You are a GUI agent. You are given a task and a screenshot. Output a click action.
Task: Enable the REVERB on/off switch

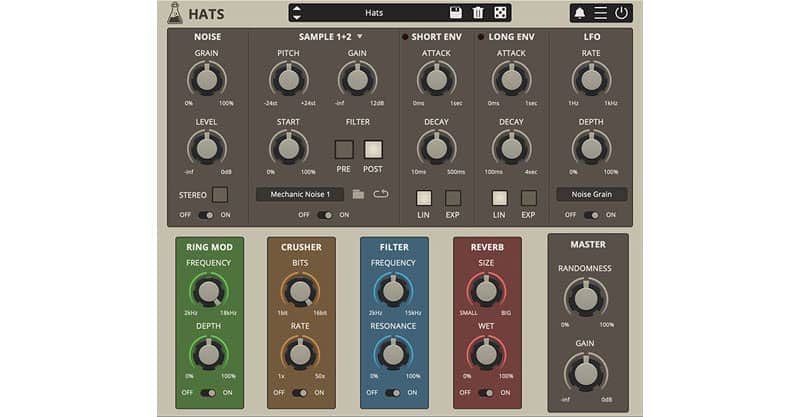(x=486, y=393)
